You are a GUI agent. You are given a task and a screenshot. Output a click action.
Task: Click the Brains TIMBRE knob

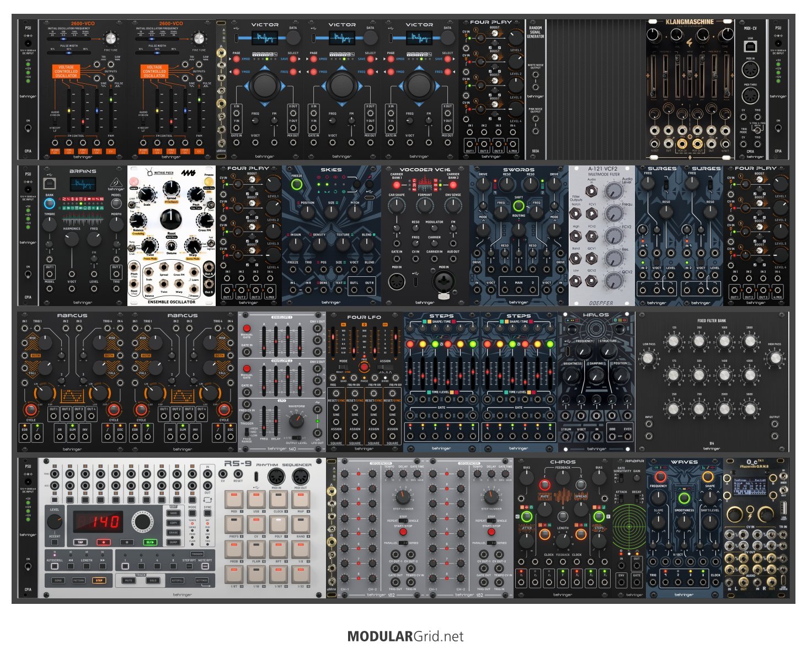(50, 224)
